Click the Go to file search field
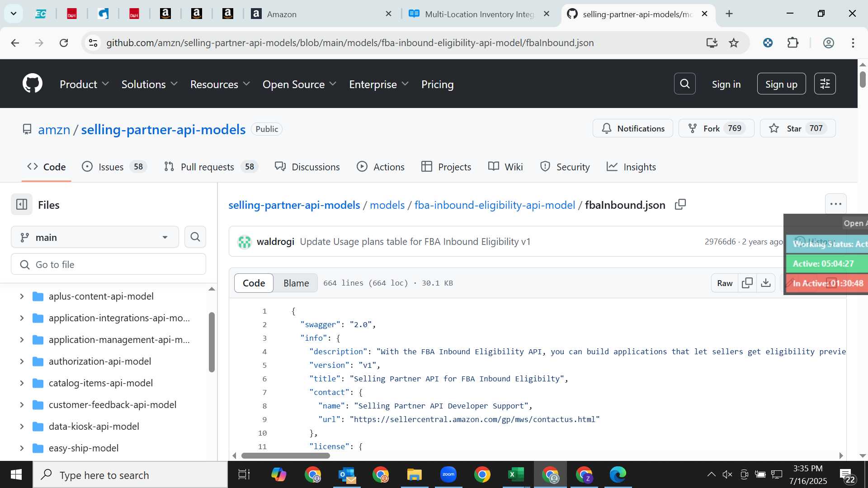The height and width of the screenshot is (488, 868). 108,264
